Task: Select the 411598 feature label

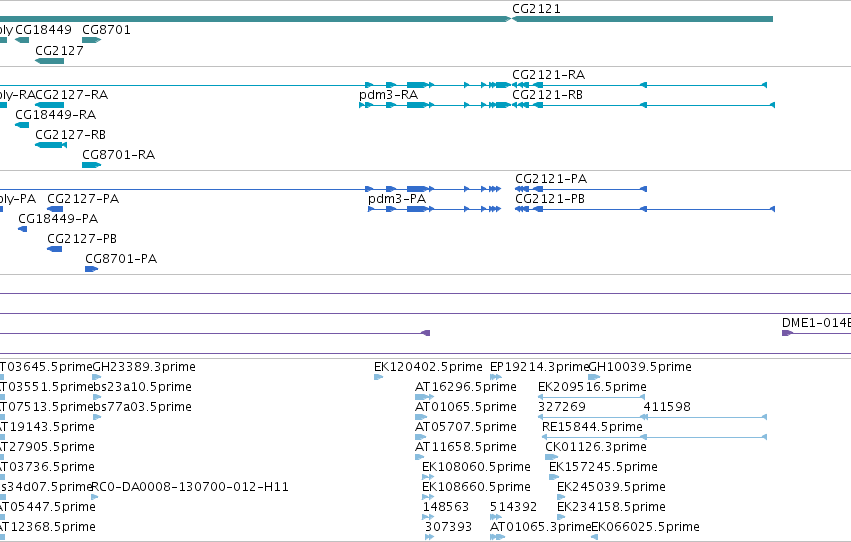Action: [667, 407]
